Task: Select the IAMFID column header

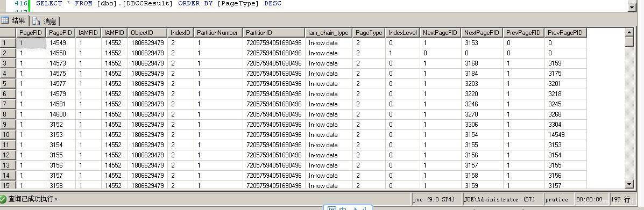Action: click(x=88, y=33)
